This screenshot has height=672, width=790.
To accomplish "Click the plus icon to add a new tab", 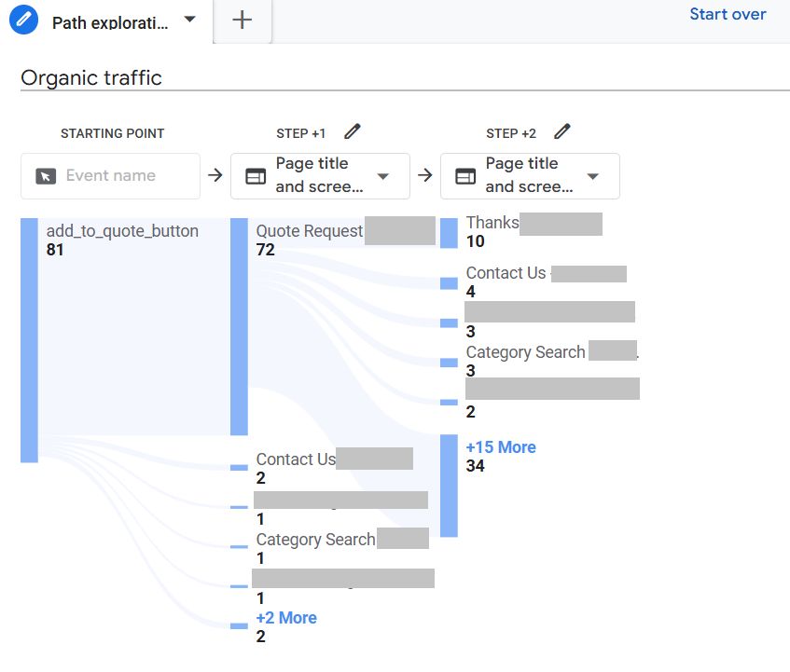I will pyautogui.click(x=243, y=21).
